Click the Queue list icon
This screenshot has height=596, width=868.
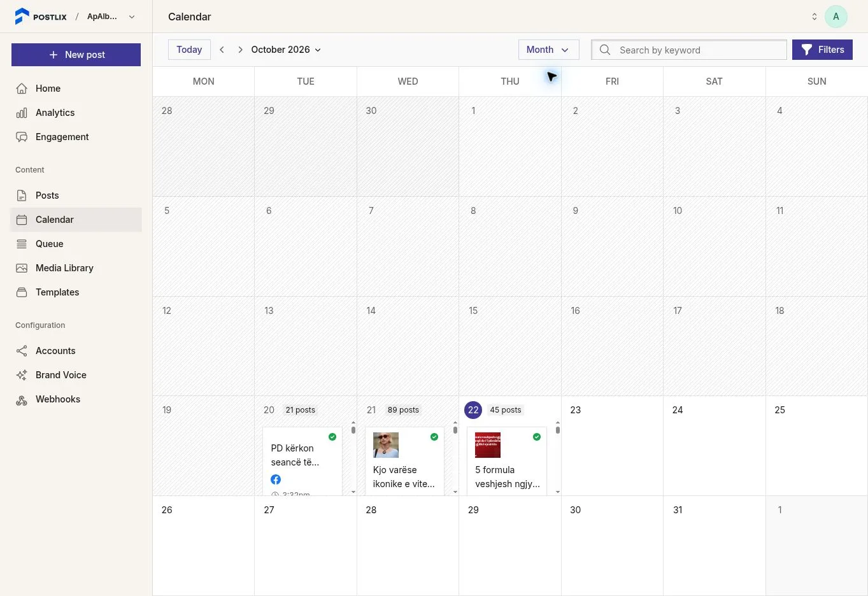22,244
